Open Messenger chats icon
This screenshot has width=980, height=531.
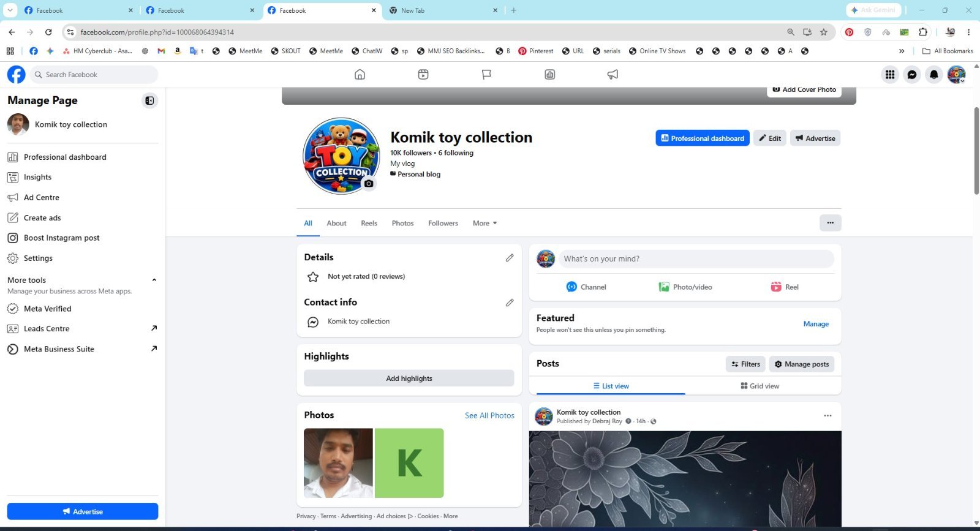pos(912,75)
